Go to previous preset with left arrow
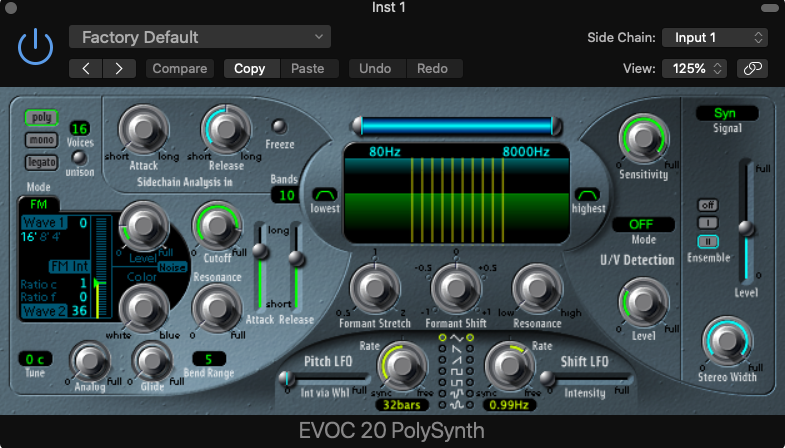The image size is (785, 448). (86, 69)
